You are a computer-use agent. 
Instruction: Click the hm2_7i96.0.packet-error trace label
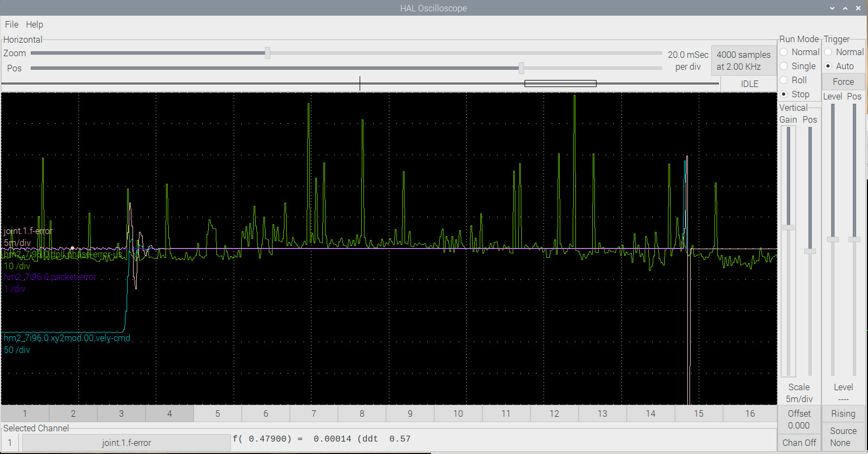[x=50, y=277]
